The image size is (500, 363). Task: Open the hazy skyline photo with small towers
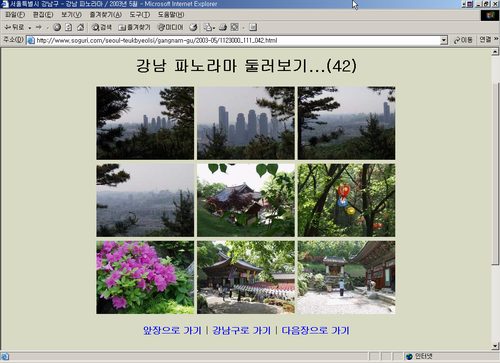(145, 123)
